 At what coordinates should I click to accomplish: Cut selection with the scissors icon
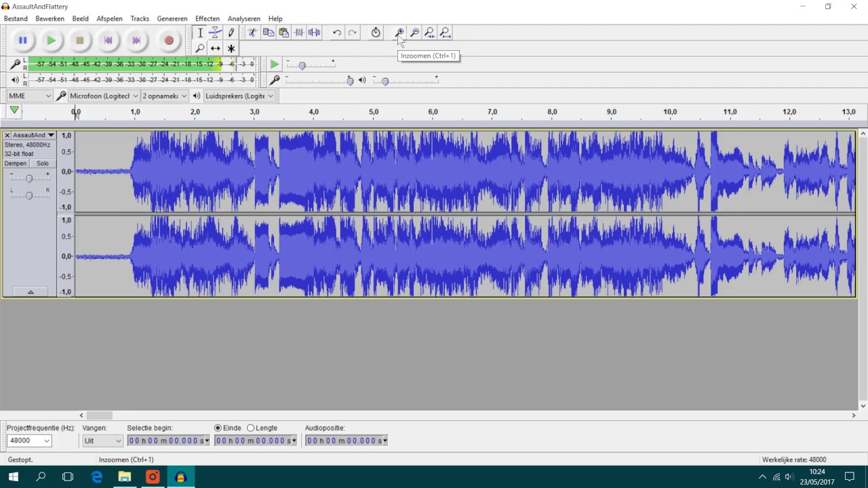click(x=252, y=33)
